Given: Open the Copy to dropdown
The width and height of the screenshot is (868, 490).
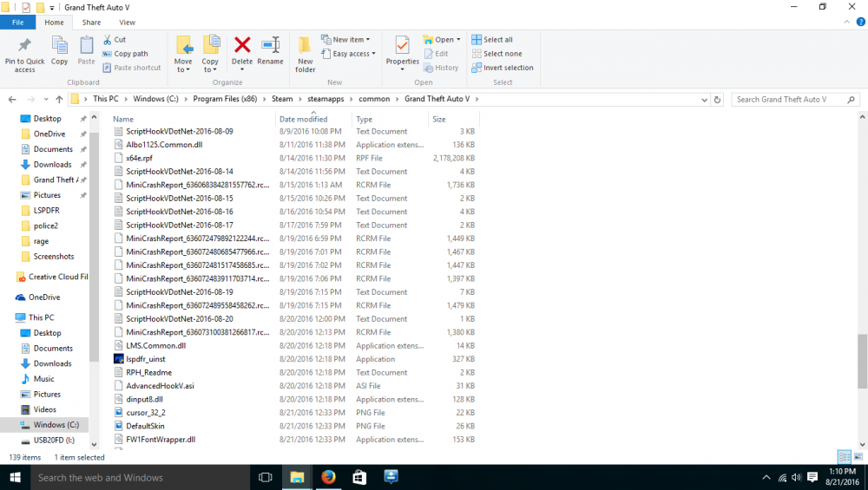Looking at the screenshot, I should [x=210, y=54].
